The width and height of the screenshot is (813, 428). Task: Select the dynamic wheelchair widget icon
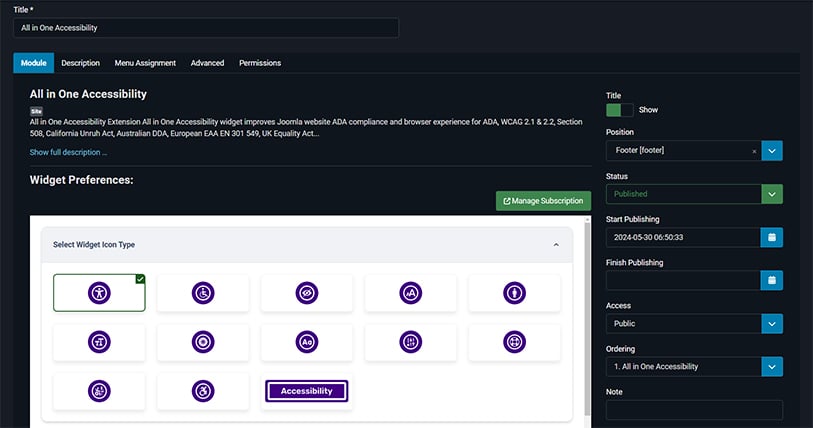pyautogui.click(x=203, y=391)
